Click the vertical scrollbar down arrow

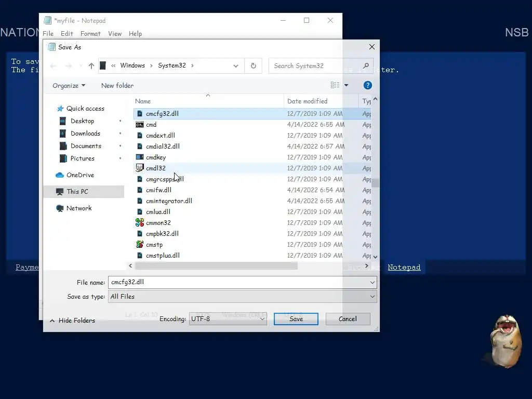pos(375,257)
